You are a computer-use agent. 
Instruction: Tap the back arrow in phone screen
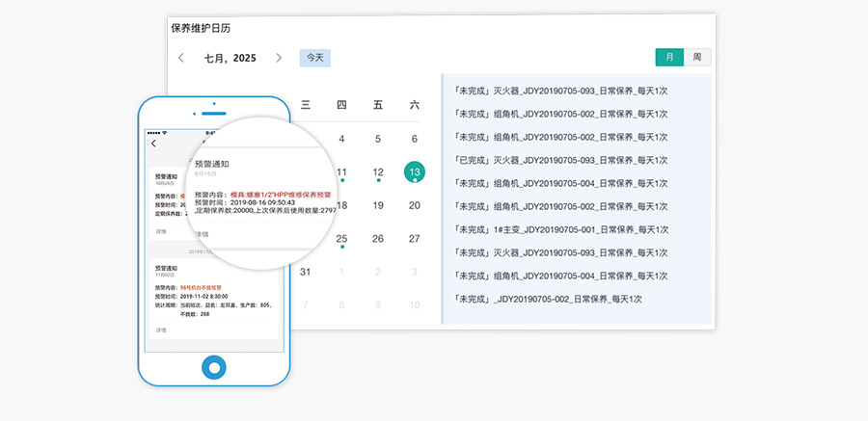(153, 144)
